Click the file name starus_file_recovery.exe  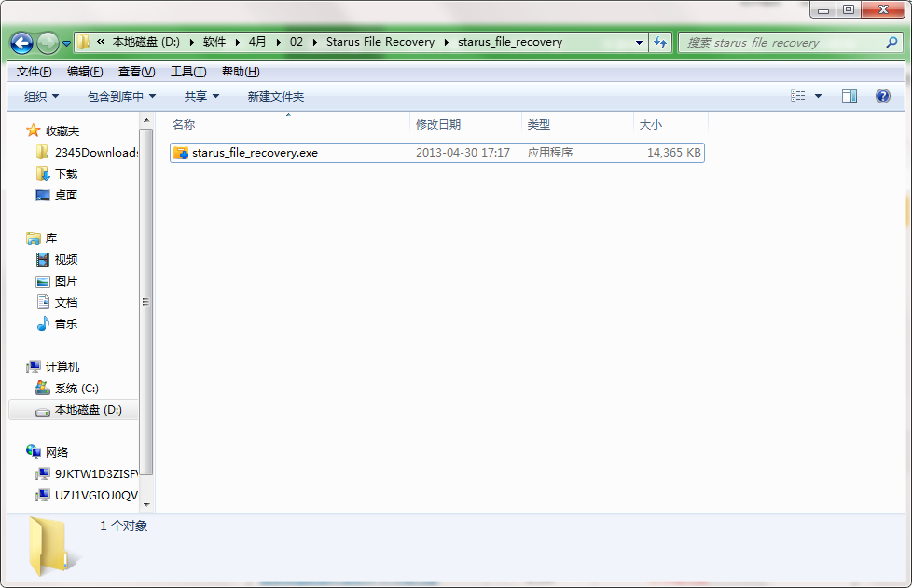click(x=255, y=153)
